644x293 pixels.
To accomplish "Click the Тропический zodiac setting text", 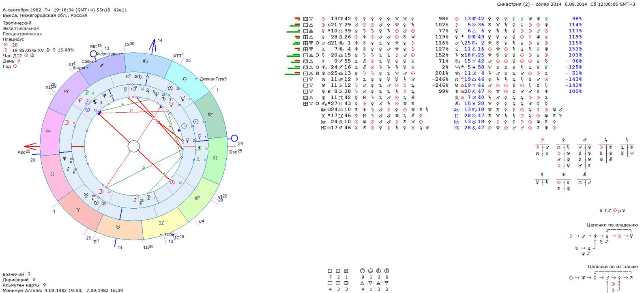I will pyautogui.click(x=17, y=23).
